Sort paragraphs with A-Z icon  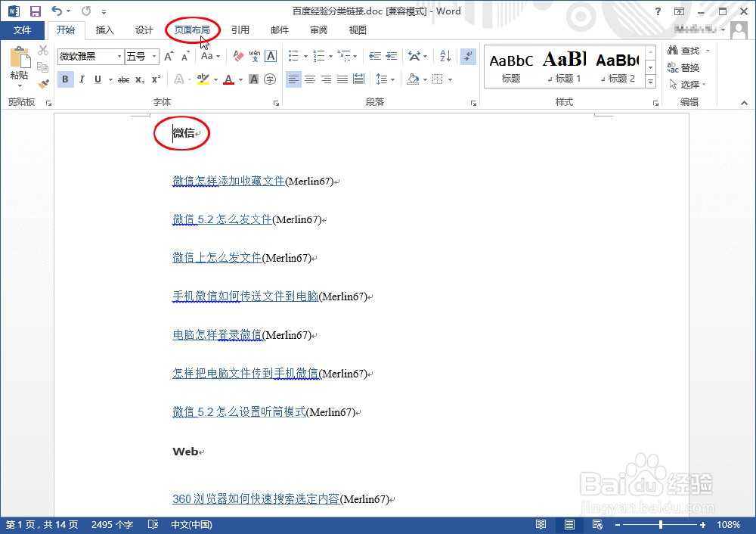click(x=445, y=57)
